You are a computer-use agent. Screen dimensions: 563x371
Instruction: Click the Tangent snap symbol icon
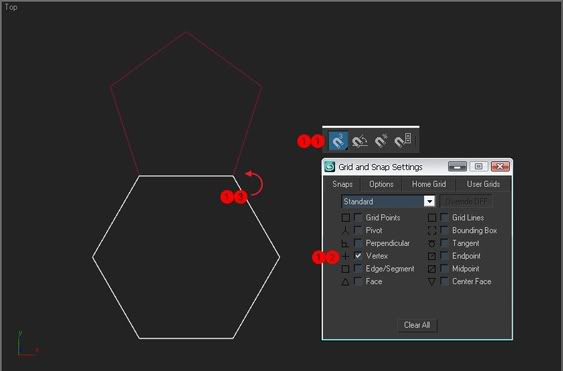coord(432,244)
